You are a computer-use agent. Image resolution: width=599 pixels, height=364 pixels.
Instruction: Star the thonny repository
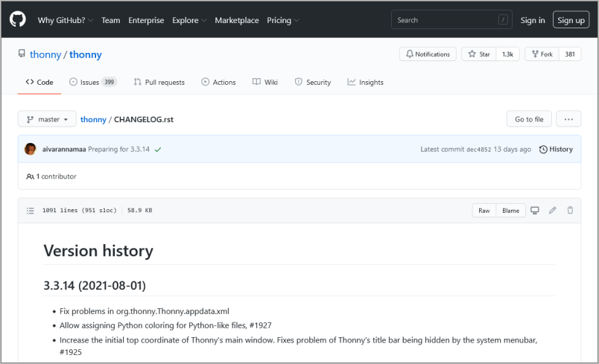point(479,54)
